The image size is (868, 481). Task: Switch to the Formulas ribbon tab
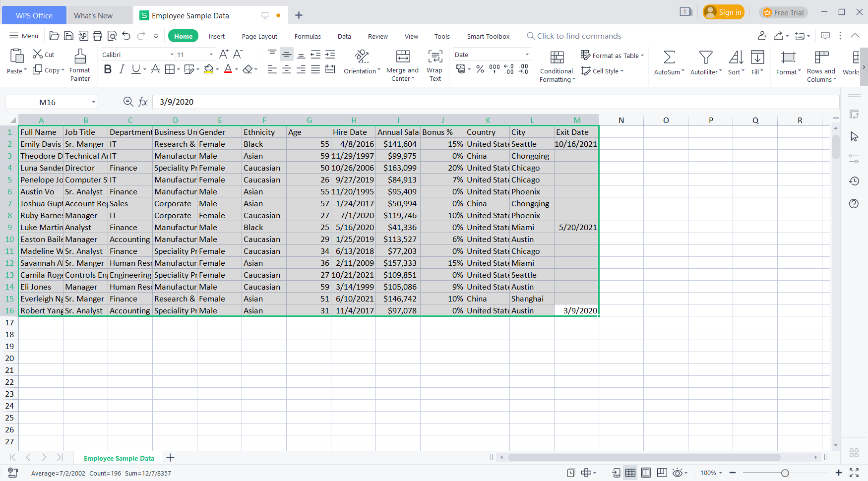pos(308,36)
